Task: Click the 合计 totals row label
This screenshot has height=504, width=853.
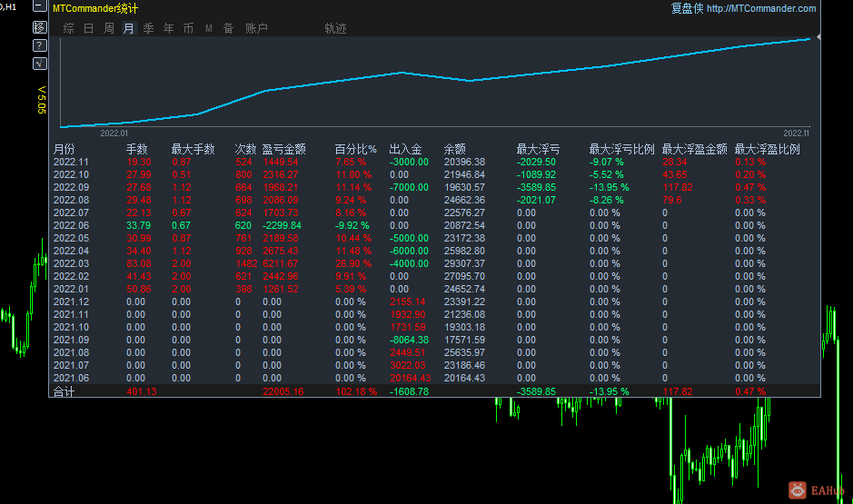Action: 64,391
